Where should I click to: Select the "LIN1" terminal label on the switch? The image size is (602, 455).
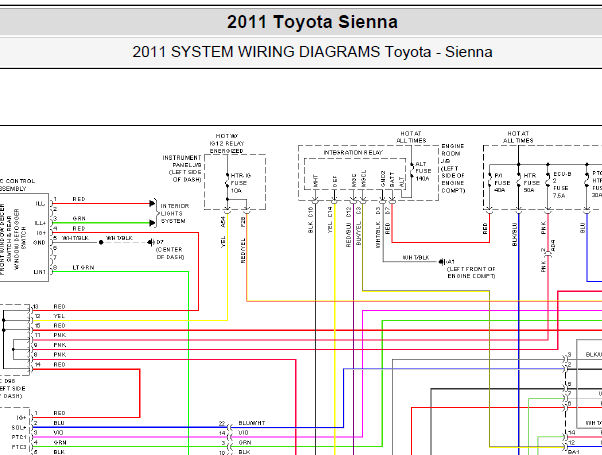tap(40, 272)
